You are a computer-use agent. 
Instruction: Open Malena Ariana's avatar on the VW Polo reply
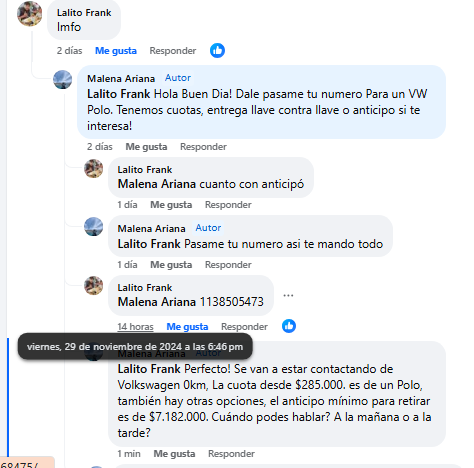tap(63, 80)
